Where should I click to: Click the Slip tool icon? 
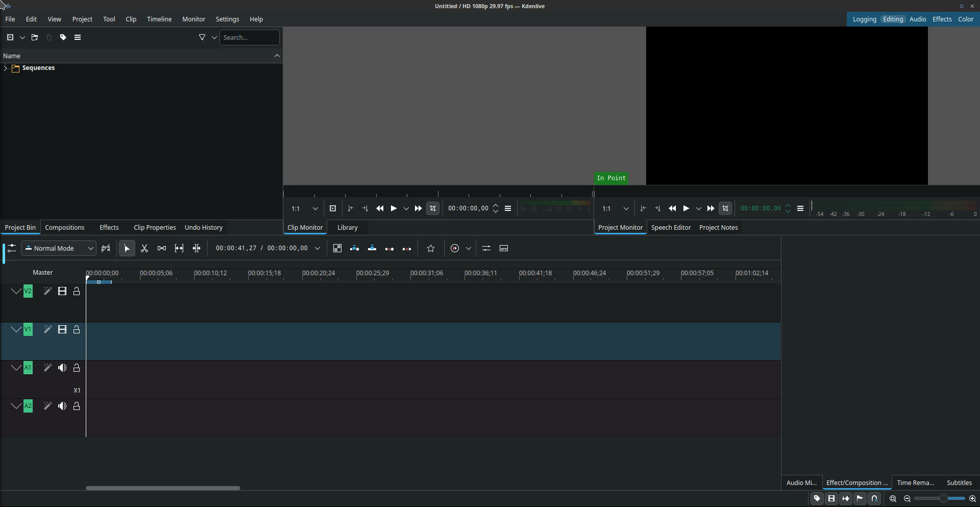pyautogui.click(x=179, y=249)
